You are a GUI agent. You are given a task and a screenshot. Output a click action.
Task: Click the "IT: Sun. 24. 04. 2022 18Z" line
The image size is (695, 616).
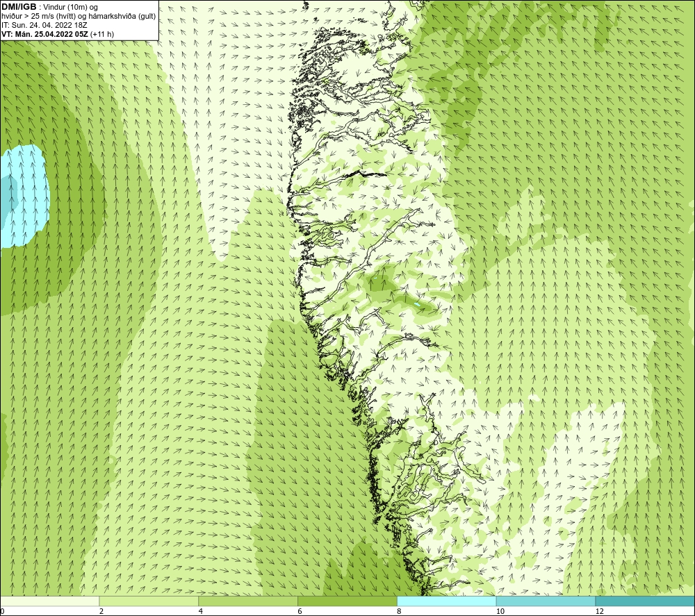click(44, 25)
